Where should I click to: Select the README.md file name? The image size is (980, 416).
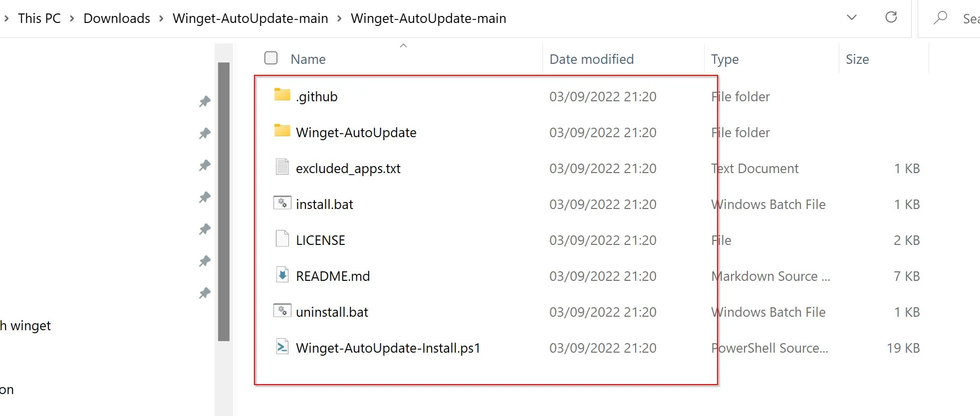point(333,276)
